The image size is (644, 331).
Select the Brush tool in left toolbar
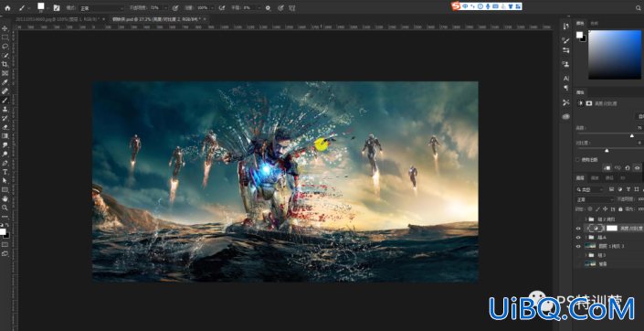coord(5,101)
